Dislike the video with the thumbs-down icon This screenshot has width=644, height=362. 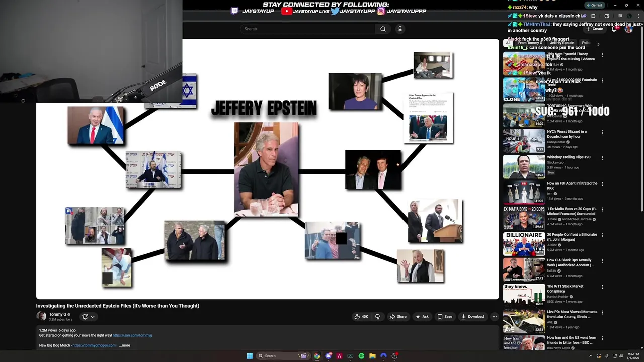378,317
